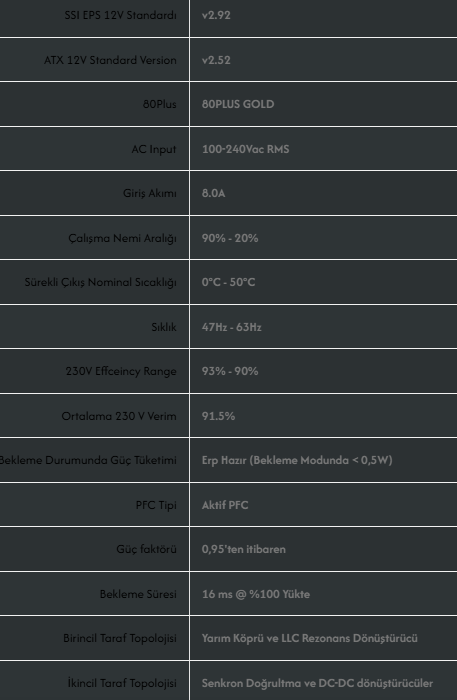
Task: Select the 8.0A value
Action: [x=213, y=193]
